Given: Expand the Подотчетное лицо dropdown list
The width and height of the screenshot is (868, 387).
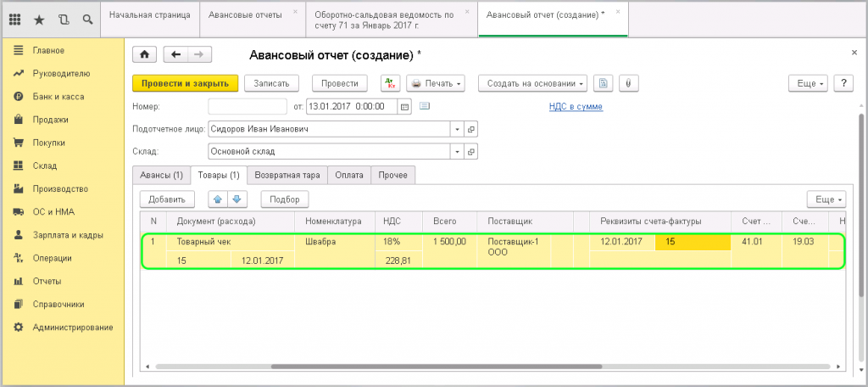Looking at the screenshot, I should point(458,130).
